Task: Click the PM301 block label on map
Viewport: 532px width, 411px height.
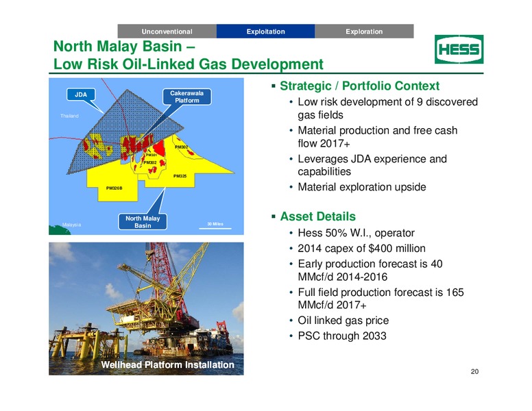Action: 151,155
